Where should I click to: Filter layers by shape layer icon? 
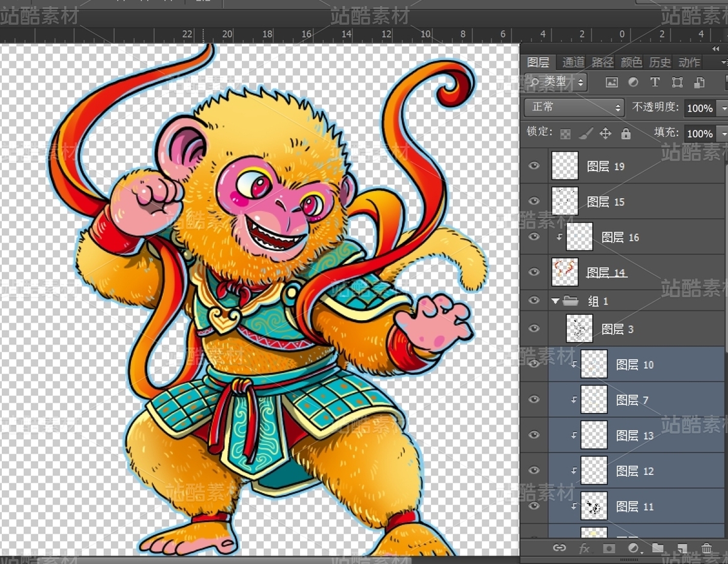pos(677,83)
